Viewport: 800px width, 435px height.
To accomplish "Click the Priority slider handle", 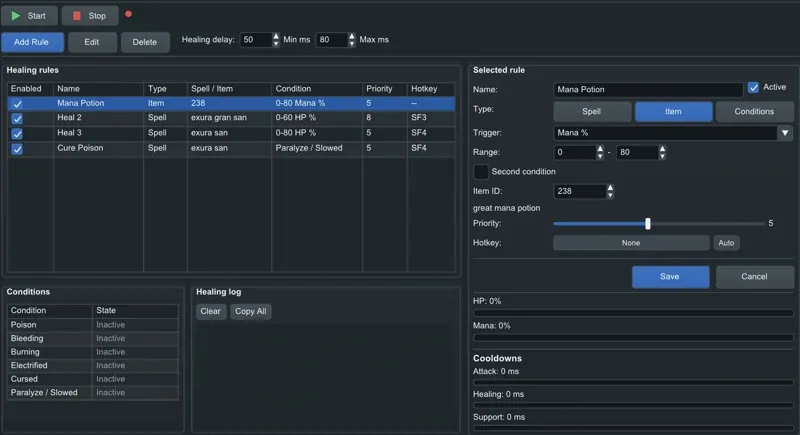I will (648, 224).
